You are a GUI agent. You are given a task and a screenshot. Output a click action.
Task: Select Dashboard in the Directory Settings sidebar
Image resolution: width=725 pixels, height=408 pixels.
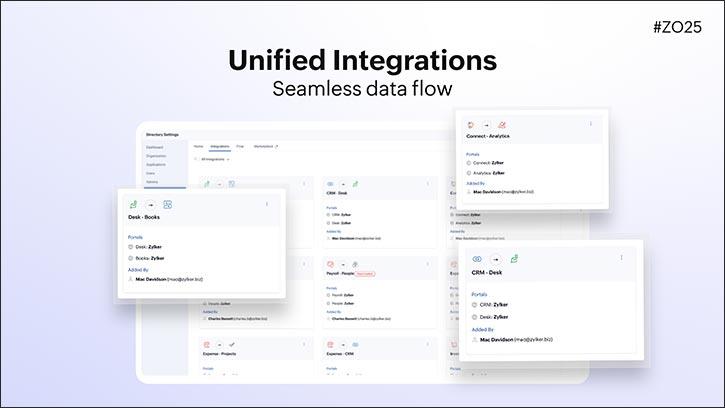[x=155, y=147]
